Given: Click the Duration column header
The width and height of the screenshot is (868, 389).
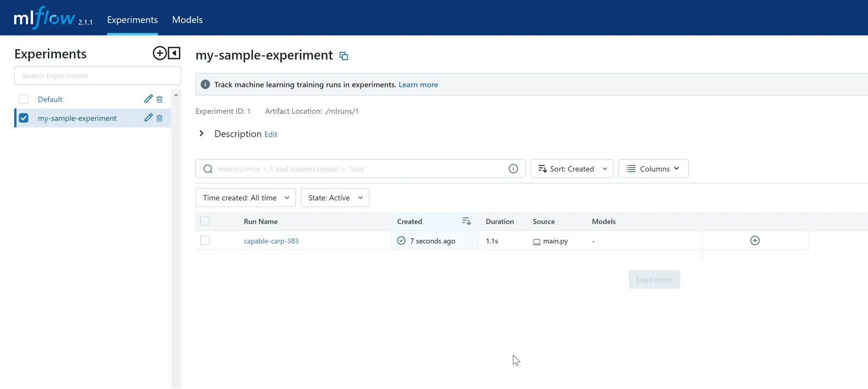Looking at the screenshot, I should [x=500, y=221].
